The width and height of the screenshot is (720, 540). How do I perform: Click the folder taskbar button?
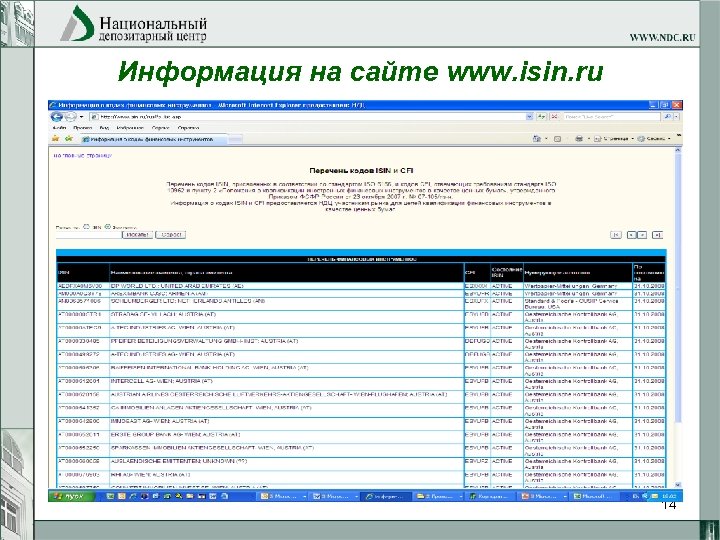(439, 496)
